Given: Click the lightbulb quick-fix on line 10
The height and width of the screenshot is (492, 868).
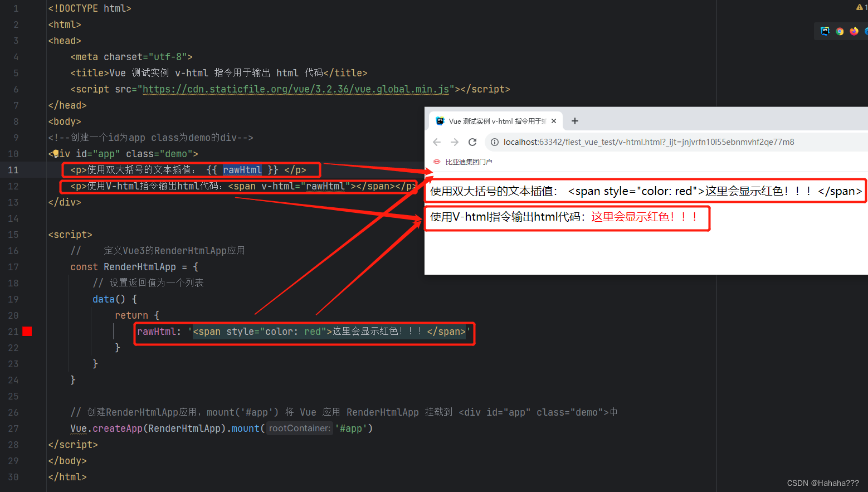Looking at the screenshot, I should pos(56,153).
